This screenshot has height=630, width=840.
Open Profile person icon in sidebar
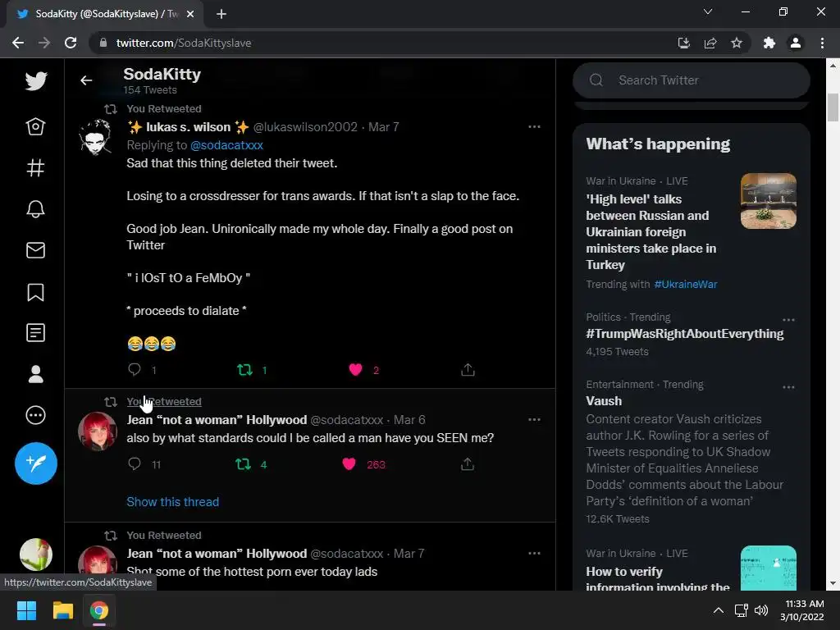pyautogui.click(x=35, y=374)
